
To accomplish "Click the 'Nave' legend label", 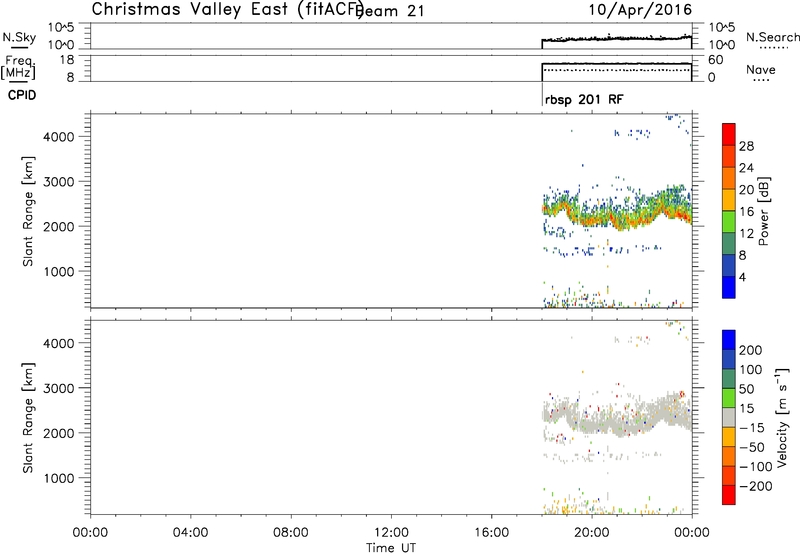I will pyautogui.click(x=760, y=70).
